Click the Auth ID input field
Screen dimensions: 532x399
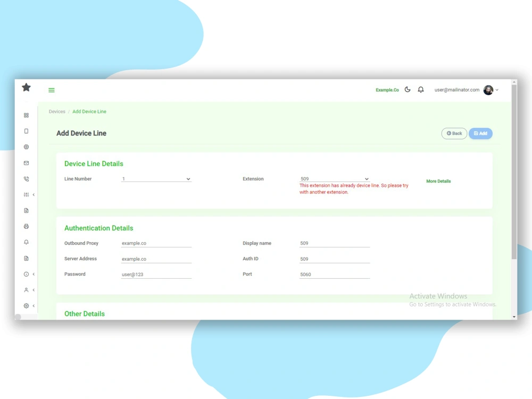click(335, 259)
